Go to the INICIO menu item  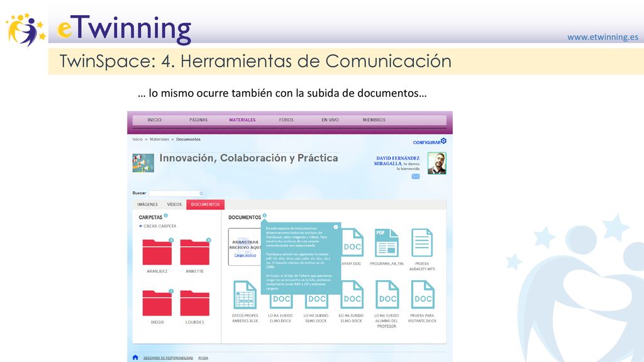155,120
